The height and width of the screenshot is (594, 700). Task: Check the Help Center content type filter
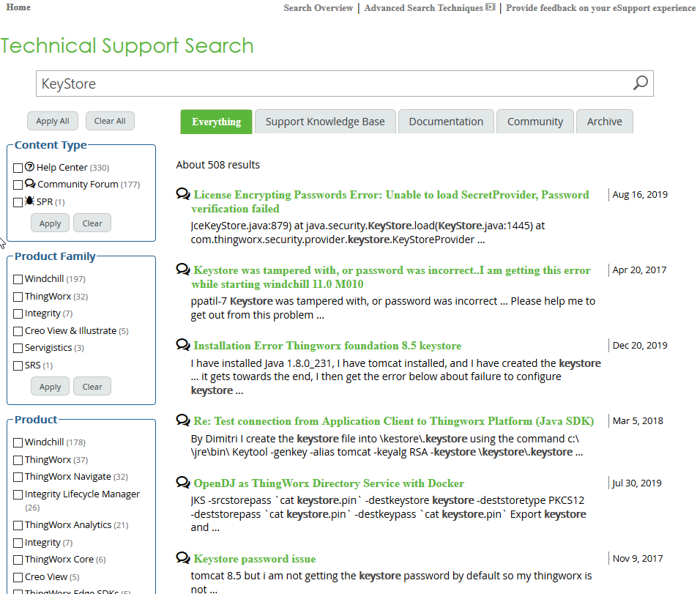point(17,167)
